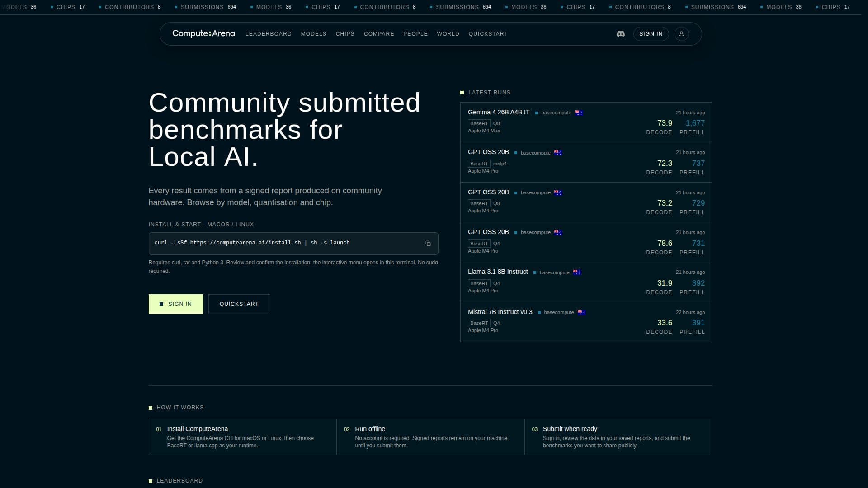868x488 pixels.
Task: Open the Leaderboard nav item
Action: [x=268, y=34]
